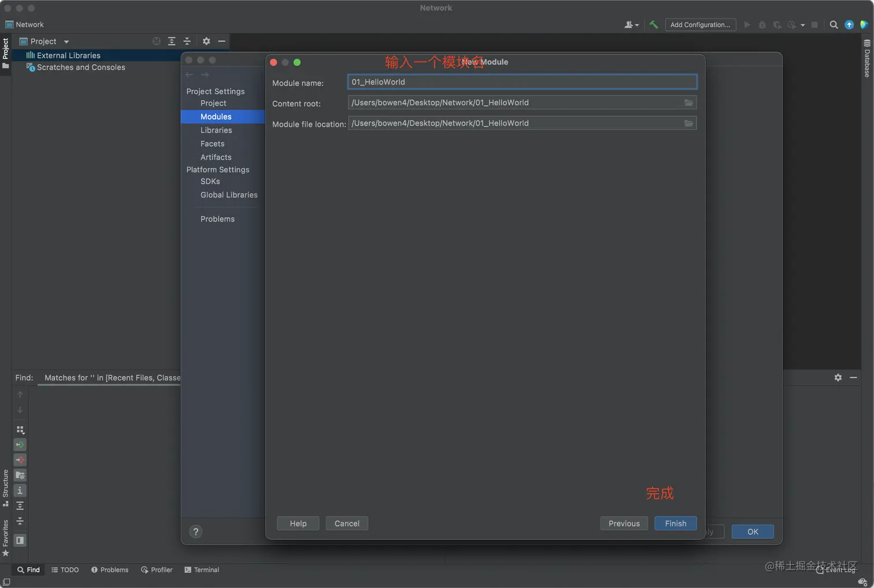Click the question mark help icon
The image size is (874, 588).
coord(196,531)
